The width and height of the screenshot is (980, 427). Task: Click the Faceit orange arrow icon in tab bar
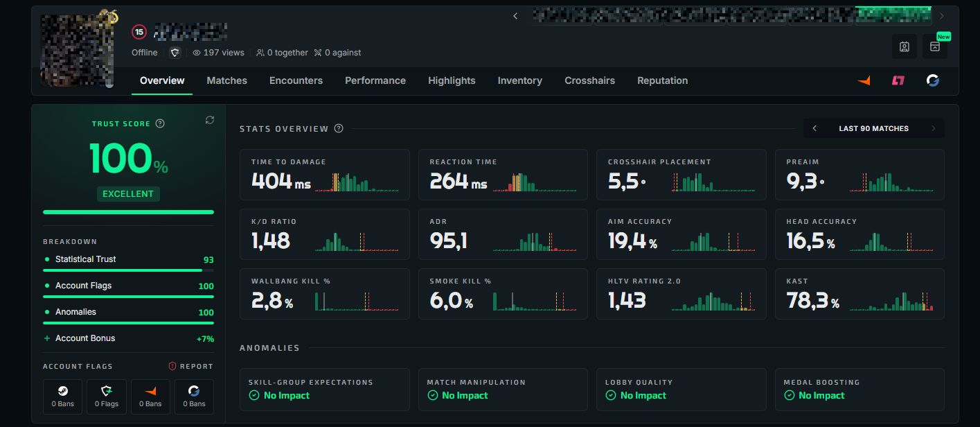tap(864, 80)
